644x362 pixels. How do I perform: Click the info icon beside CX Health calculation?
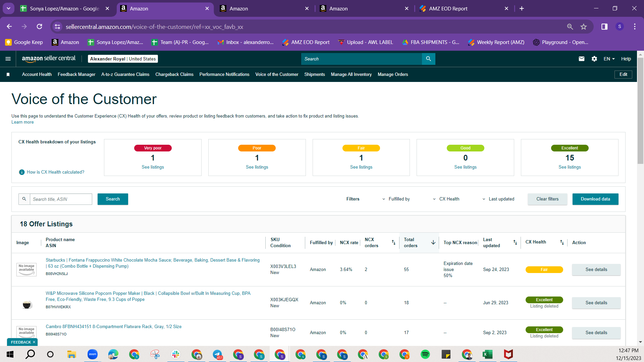(22, 172)
